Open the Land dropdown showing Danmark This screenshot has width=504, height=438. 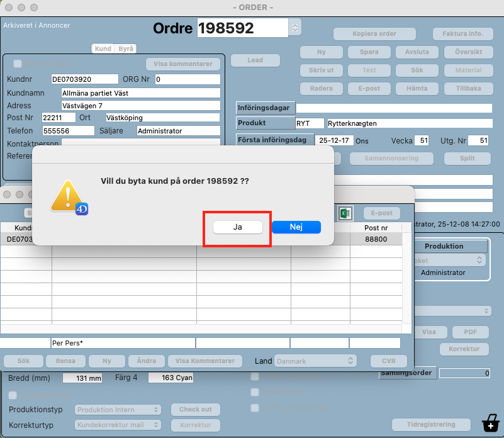(316, 361)
